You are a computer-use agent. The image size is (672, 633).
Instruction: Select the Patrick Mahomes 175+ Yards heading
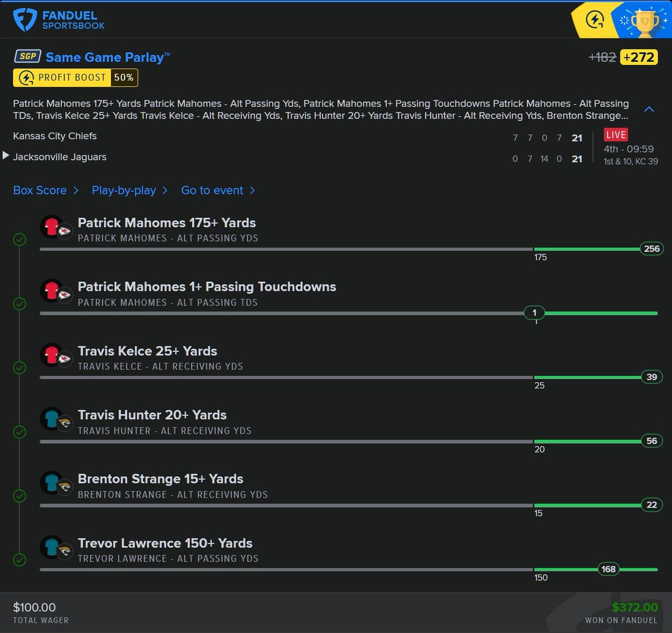click(x=167, y=222)
